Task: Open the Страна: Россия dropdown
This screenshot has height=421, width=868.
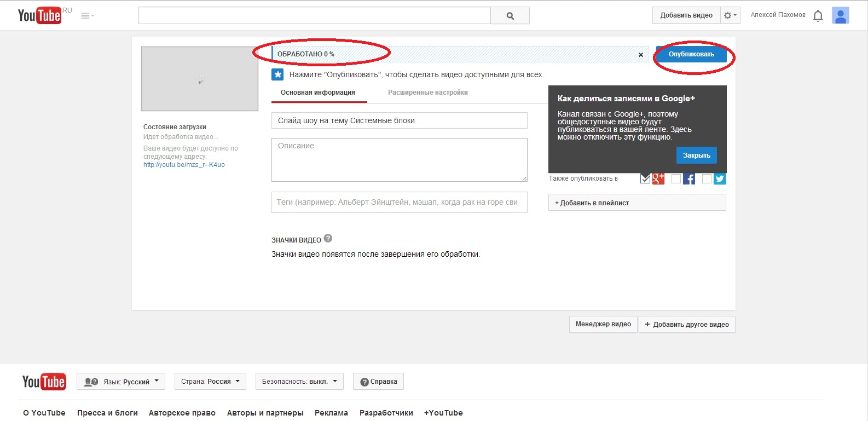Action: click(210, 382)
